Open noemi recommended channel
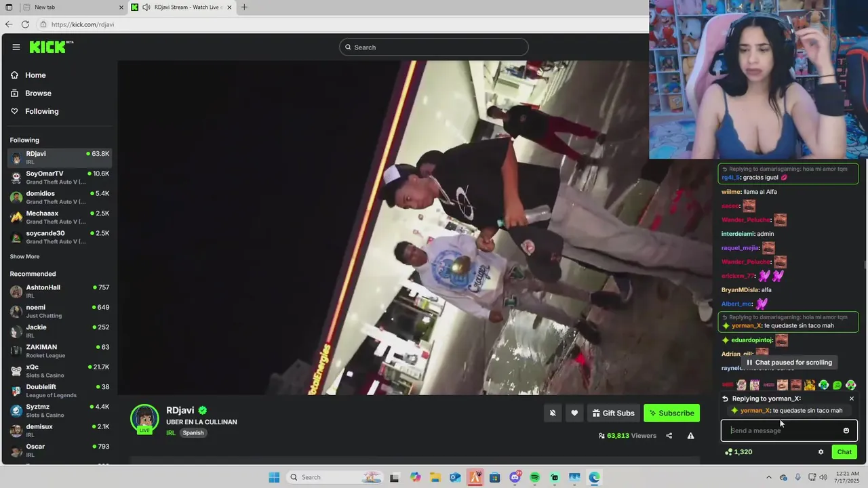The width and height of the screenshot is (868, 488). (60, 311)
